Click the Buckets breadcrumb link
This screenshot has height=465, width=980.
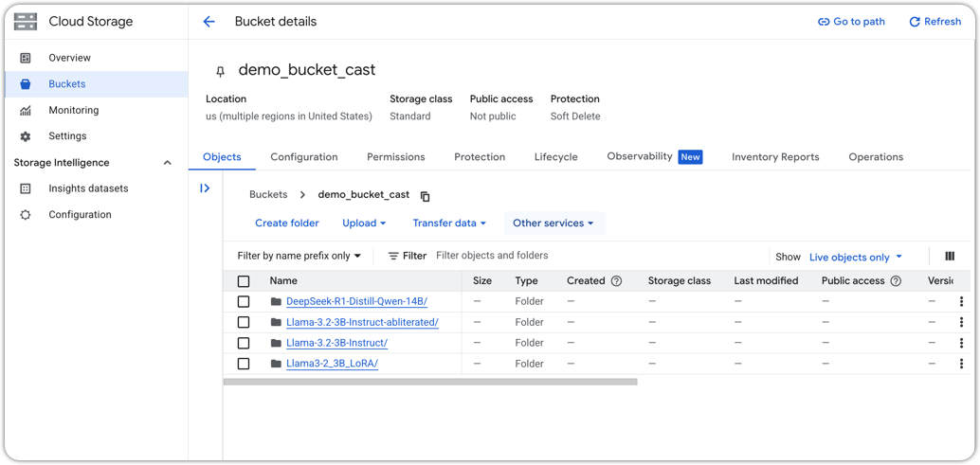click(268, 195)
